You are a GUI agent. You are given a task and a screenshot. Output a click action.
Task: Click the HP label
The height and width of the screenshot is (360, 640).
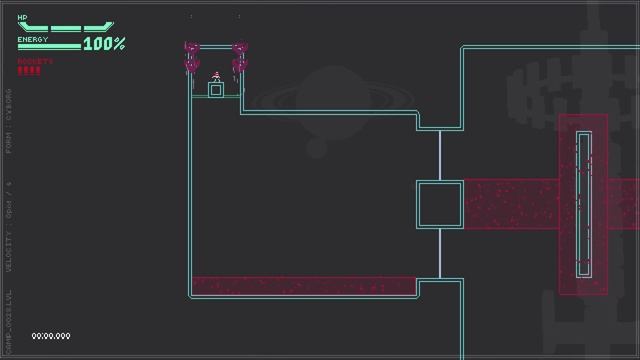[22, 18]
